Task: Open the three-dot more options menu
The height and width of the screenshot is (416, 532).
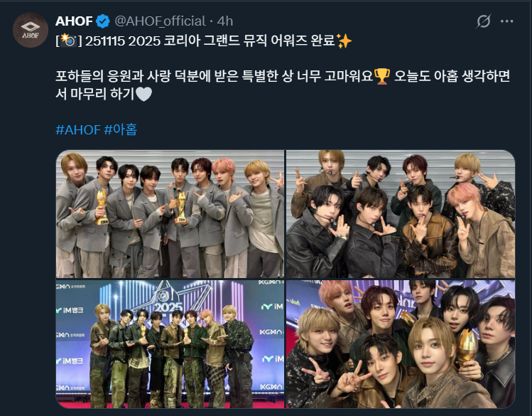Action: (506, 21)
